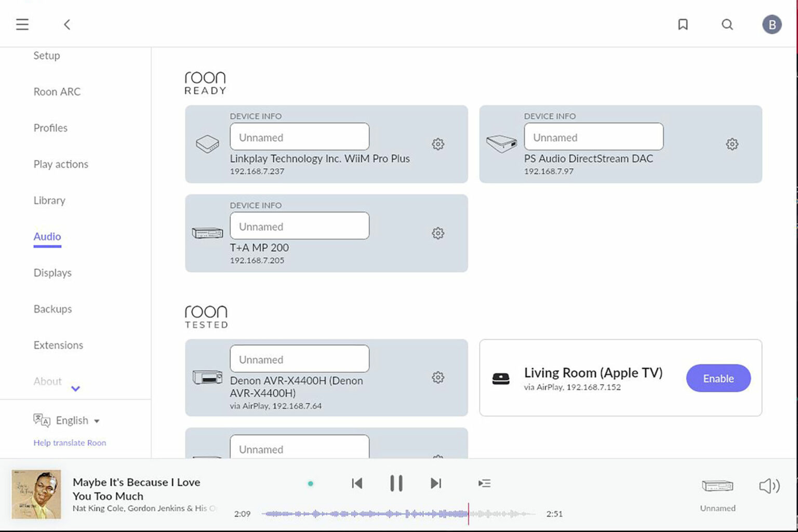
Task: Click the back arrow at the top
Action: [66, 24]
